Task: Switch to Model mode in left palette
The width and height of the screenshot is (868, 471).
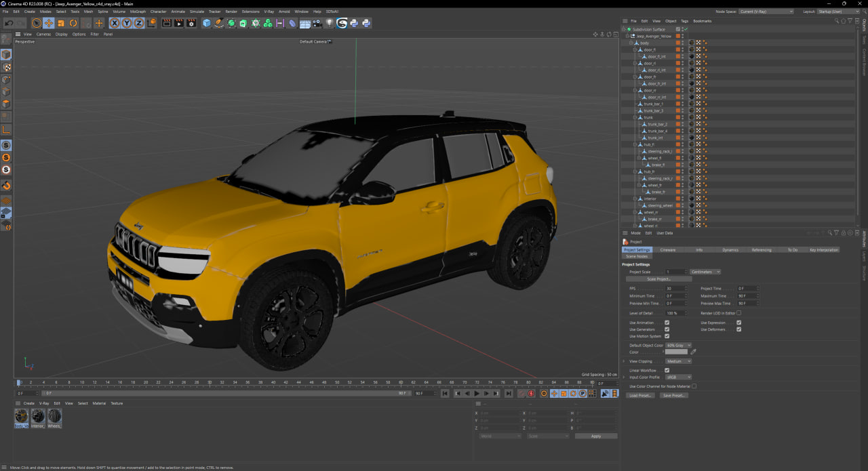Action: tap(6, 54)
